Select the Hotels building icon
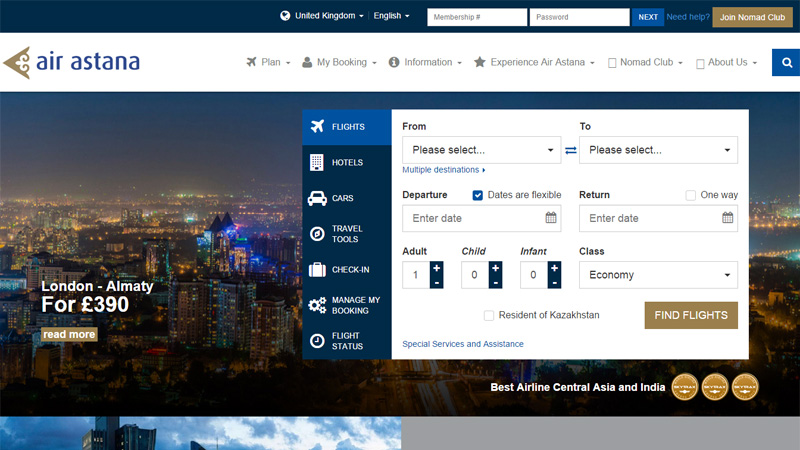Image resolution: width=800 pixels, height=450 pixels. click(x=317, y=162)
